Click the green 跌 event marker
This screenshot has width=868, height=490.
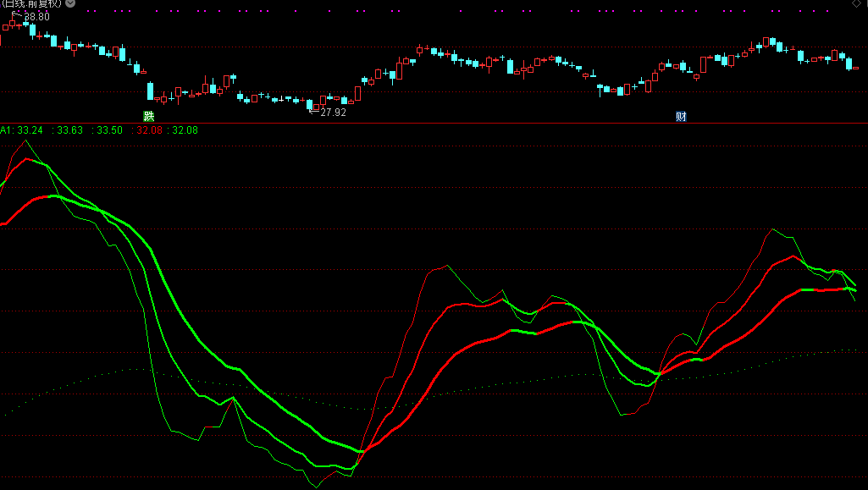point(149,116)
